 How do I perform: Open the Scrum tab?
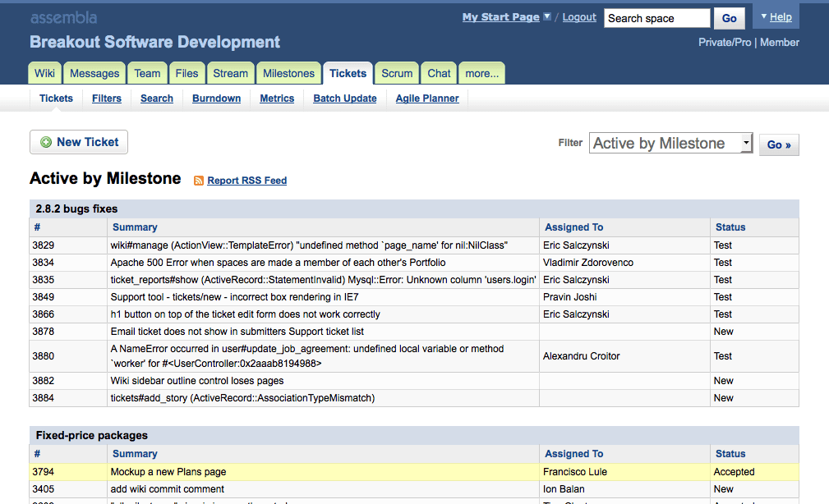tap(397, 73)
